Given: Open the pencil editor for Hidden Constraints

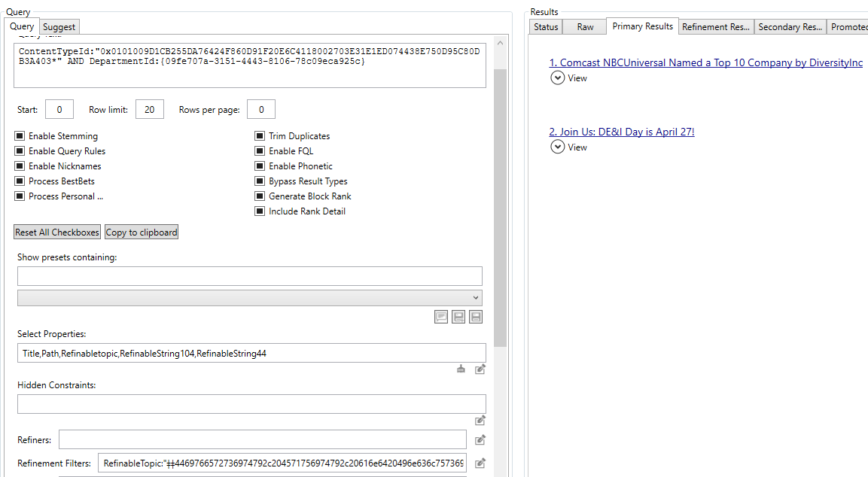Looking at the screenshot, I should coord(480,420).
